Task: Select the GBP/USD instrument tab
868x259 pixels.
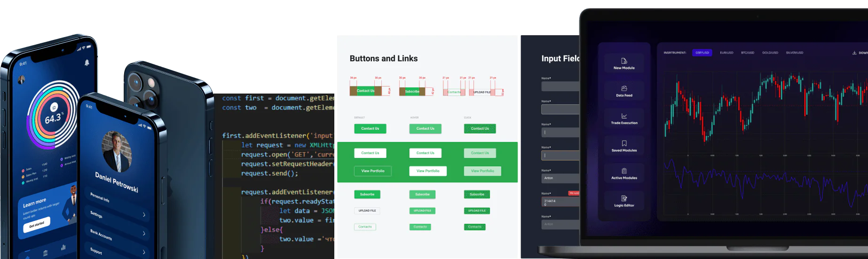Action: point(702,53)
